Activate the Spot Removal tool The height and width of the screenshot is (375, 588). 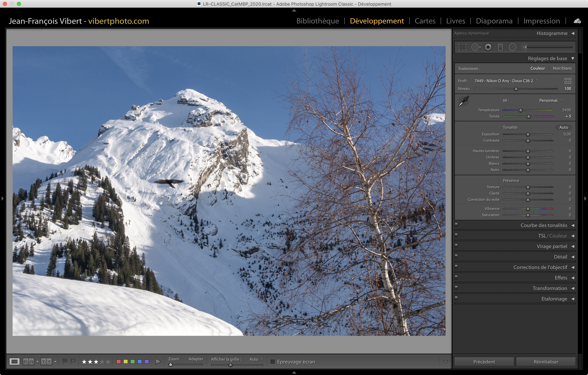(x=475, y=47)
